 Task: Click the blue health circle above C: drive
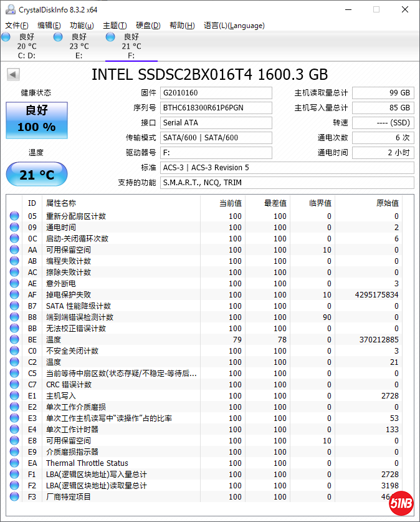point(6,37)
